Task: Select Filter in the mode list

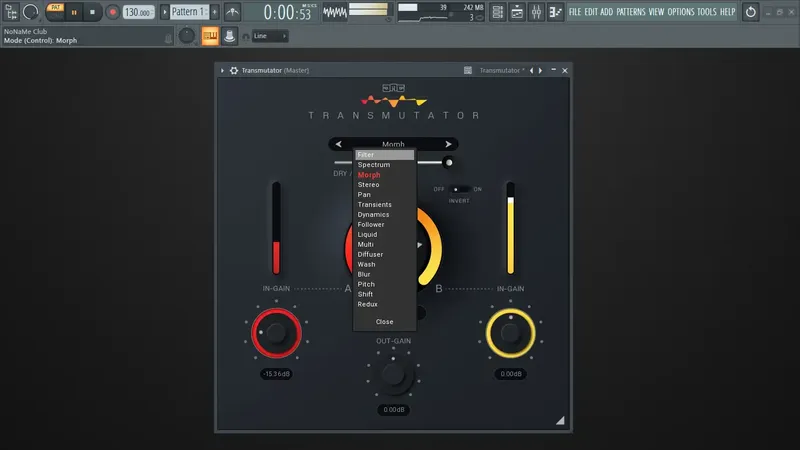Action: [x=385, y=155]
